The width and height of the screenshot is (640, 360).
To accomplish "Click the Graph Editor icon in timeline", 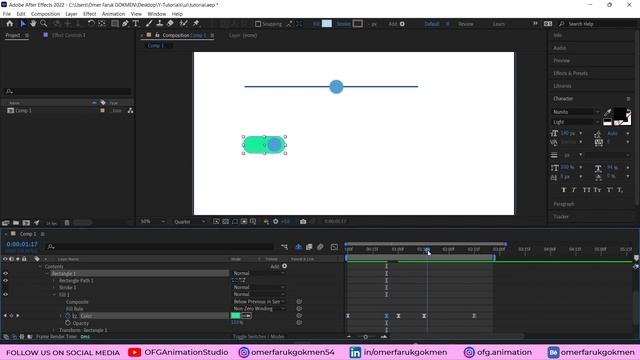I will pyautogui.click(x=334, y=247).
